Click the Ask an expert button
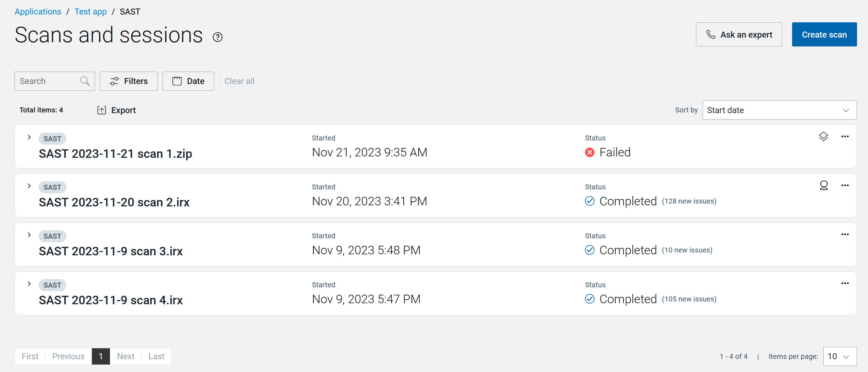The width and height of the screenshot is (868, 372). click(x=739, y=34)
